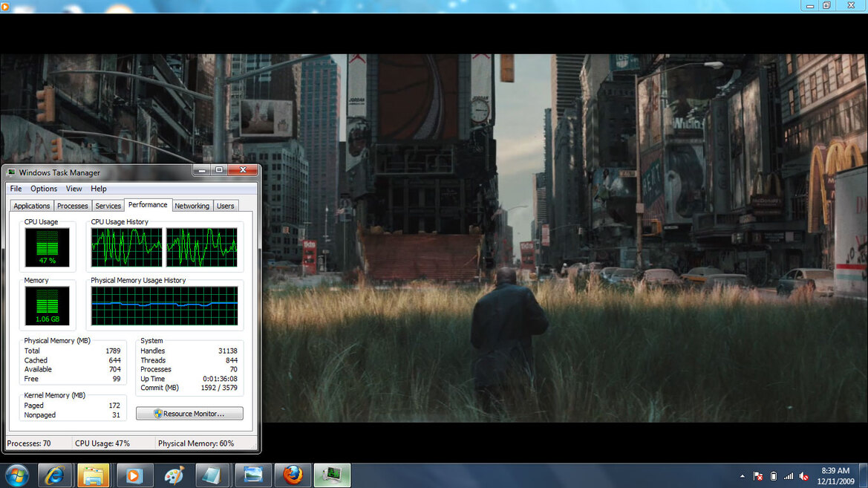The height and width of the screenshot is (488, 868).
Task: Click the Memory 1.06 GB meter
Action: point(47,306)
